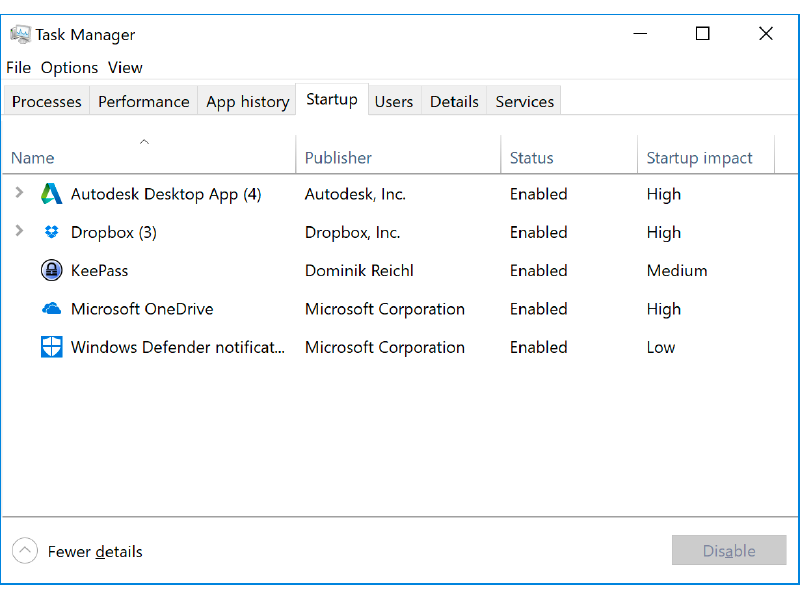The width and height of the screenshot is (800, 600).
Task: Click the KeePass padlock icon
Action: coord(51,270)
